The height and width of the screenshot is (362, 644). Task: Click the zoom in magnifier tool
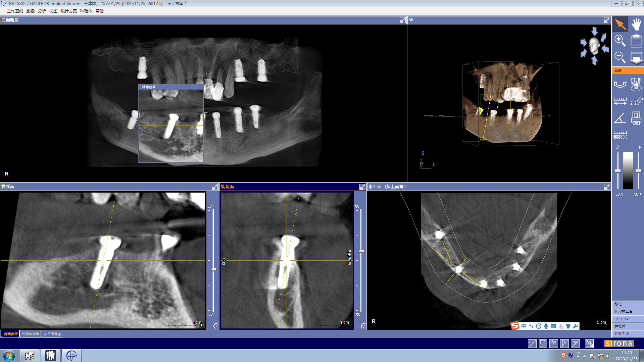tap(620, 41)
